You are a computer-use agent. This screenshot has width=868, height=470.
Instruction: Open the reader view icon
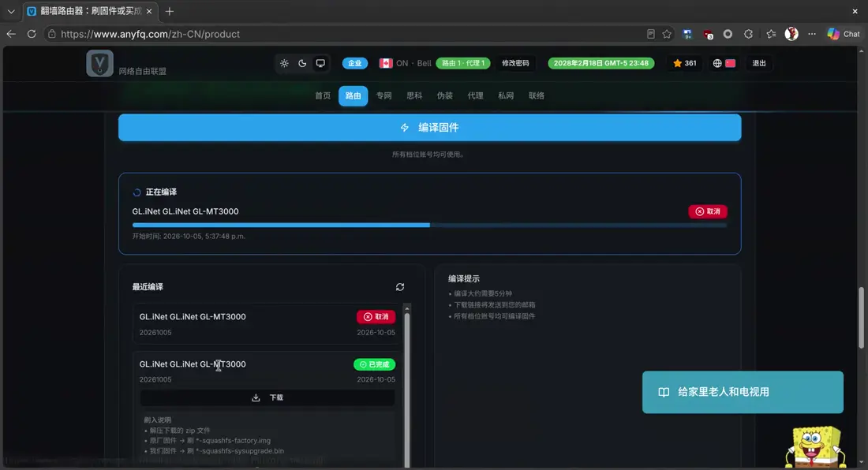pyautogui.click(x=651, y=34)
